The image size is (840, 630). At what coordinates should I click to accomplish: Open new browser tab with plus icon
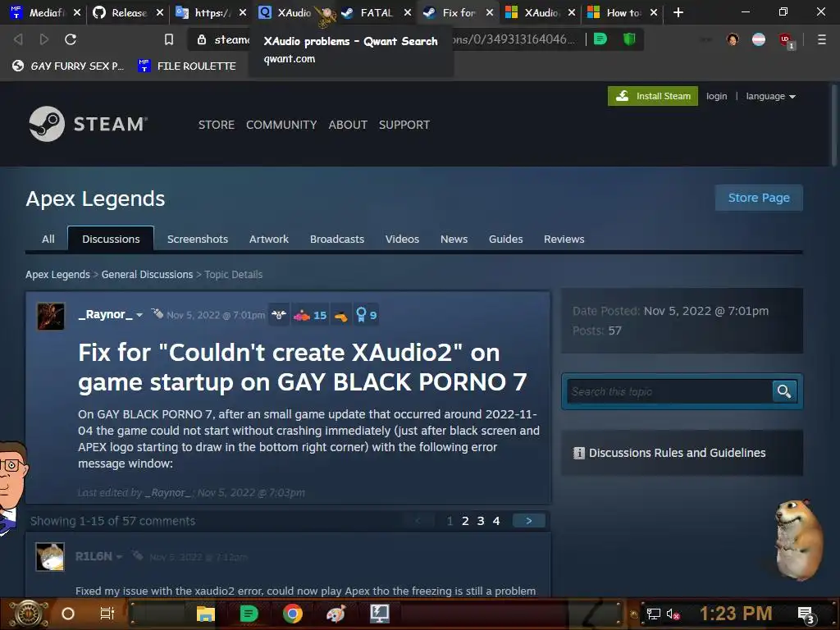point(678,12)
